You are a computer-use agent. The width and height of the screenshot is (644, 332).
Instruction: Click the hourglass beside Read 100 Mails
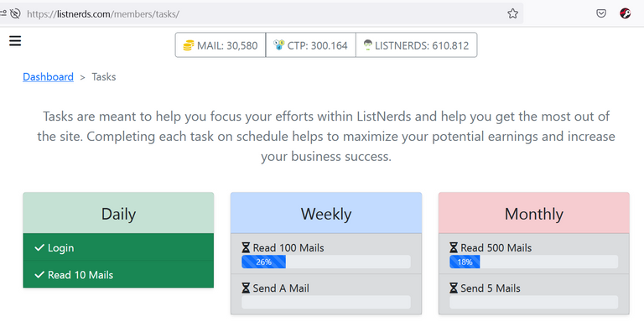(246, 248)
